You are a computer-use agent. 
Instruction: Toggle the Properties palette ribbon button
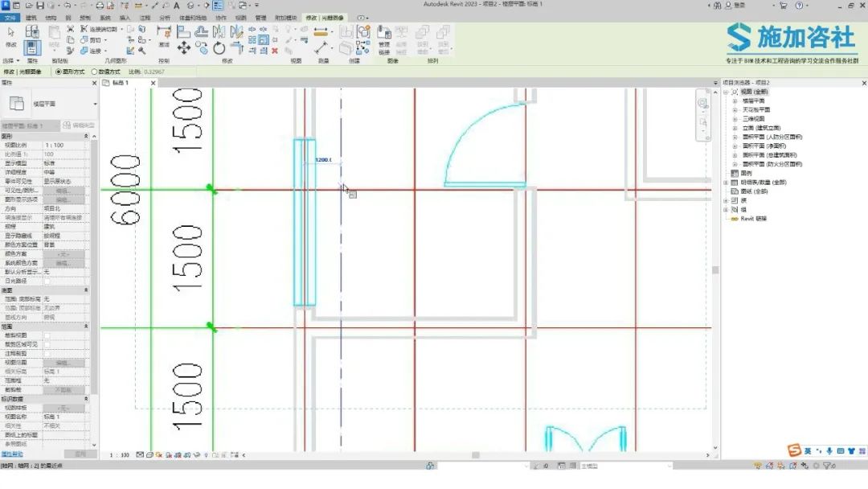pyautogui.click(x=31, y=47)
